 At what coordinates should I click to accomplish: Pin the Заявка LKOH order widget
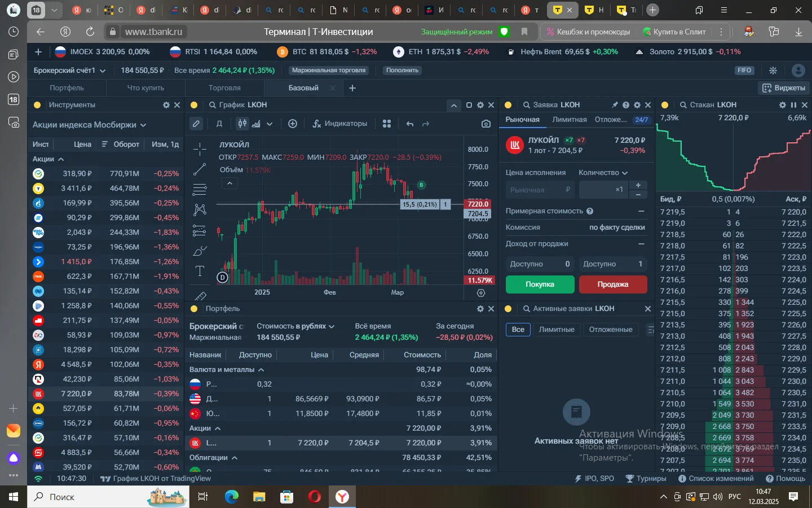click(615, 105)
